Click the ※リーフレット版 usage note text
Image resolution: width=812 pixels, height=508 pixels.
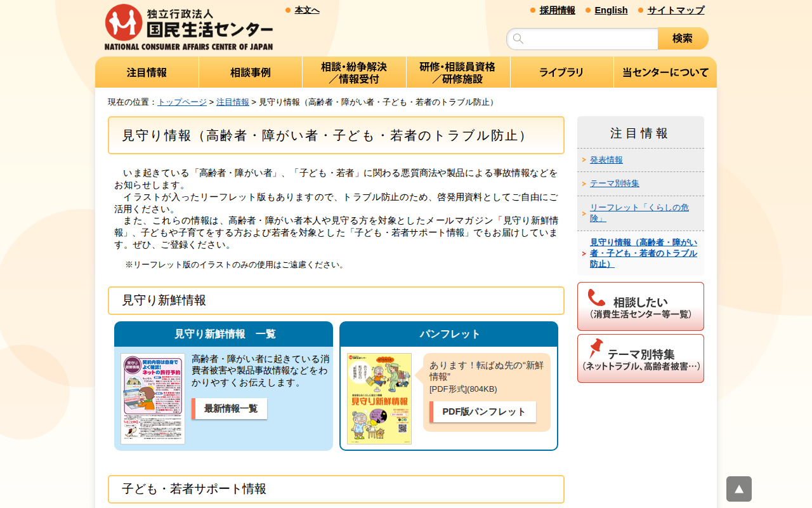(235, 265)
